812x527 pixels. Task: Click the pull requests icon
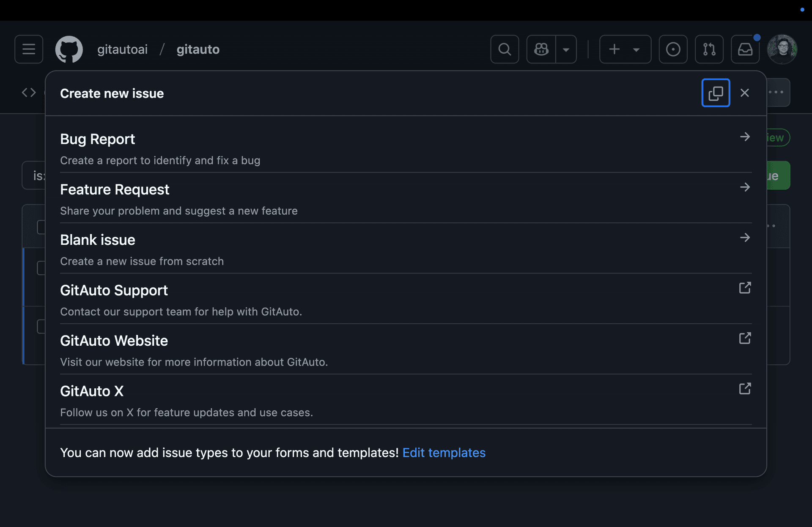point(709,49)
